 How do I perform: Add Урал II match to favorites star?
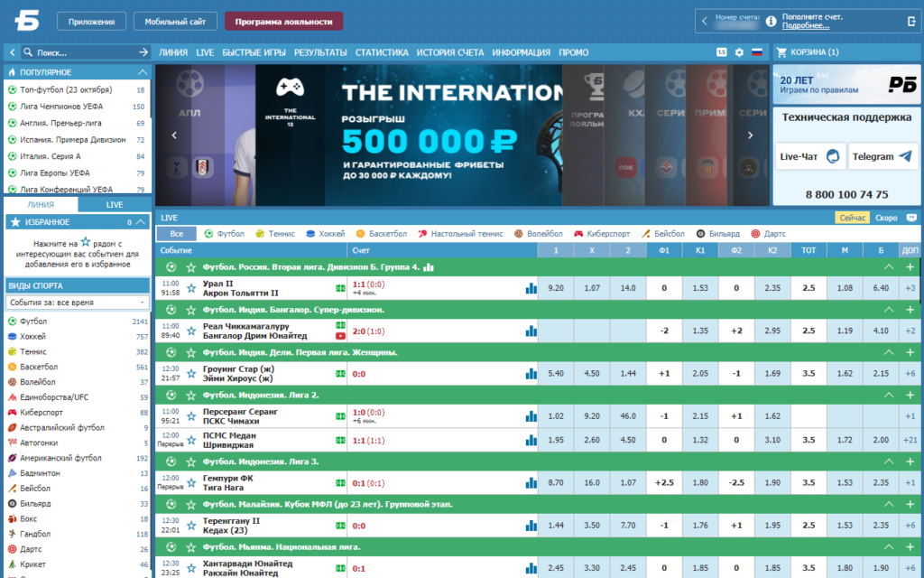click(191, 288)
